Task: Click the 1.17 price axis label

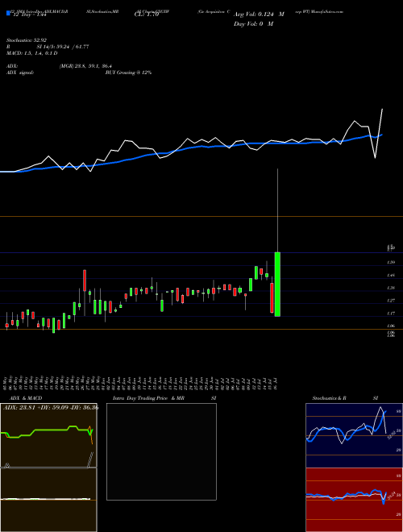Action: [x=391, y=314]
